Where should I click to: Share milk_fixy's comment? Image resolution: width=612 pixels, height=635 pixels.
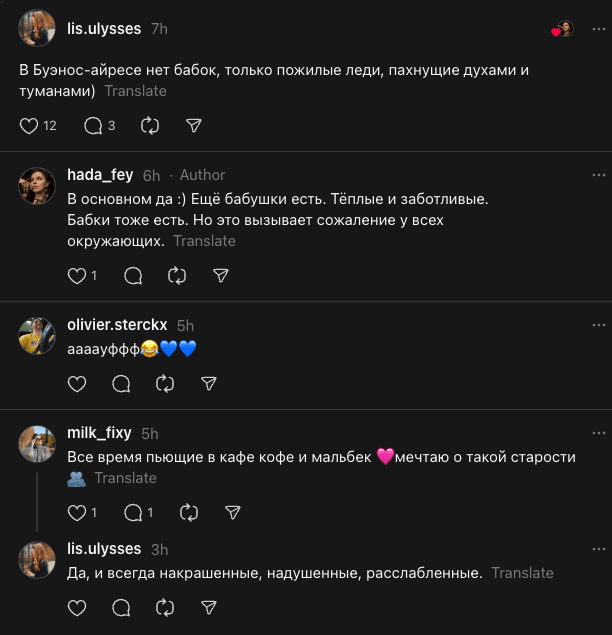click(x=232, y=512)
